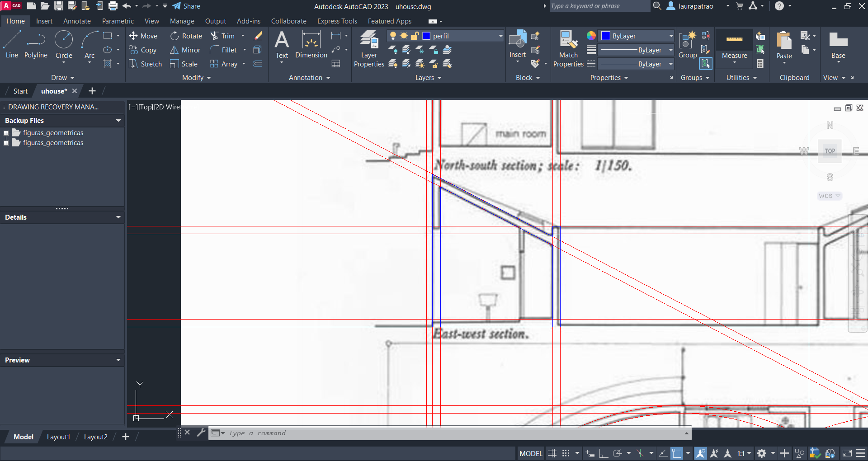Click the Base view tool
This screenshot has height=461, width=868.
(x=838, y=45)
